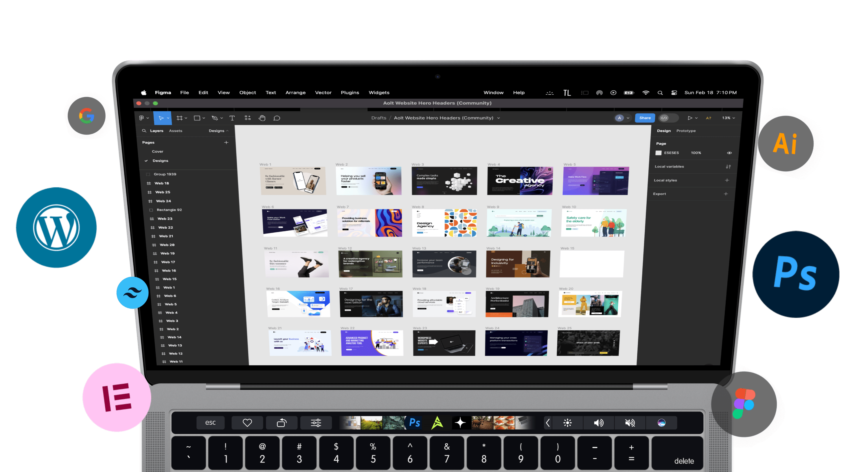Viewport: 868px width, 472px height.
Task: Select the Web 25 layer
Action: [162, 192]
